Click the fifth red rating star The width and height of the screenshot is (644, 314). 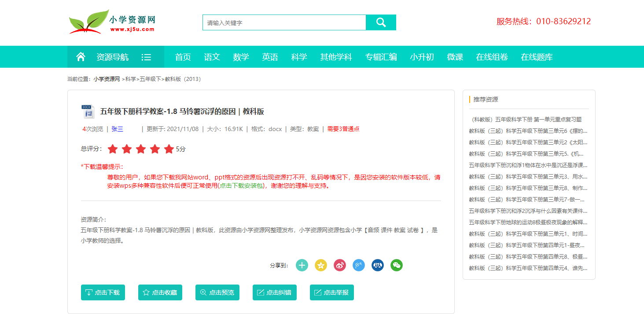tap(169, 149)
